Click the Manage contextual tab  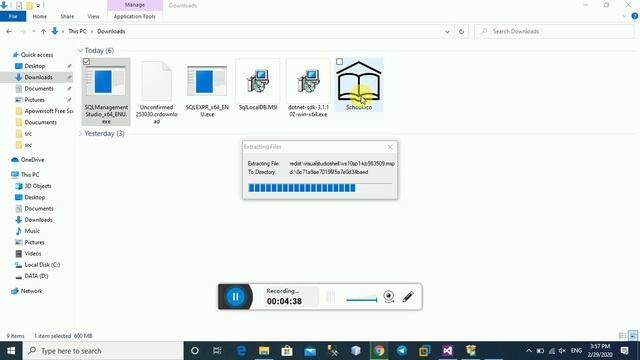click(x=135, y=5)
